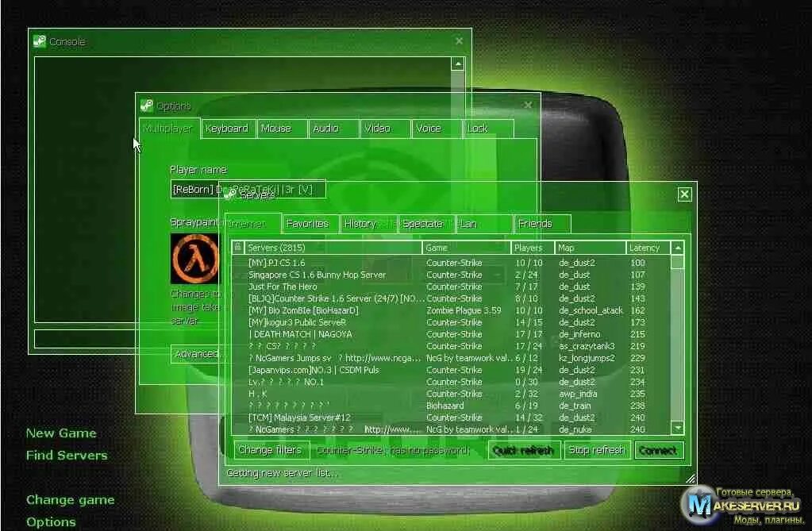
Task: Click the Stop refresh button
Action: pyautogui.click(x=597, y=450)
